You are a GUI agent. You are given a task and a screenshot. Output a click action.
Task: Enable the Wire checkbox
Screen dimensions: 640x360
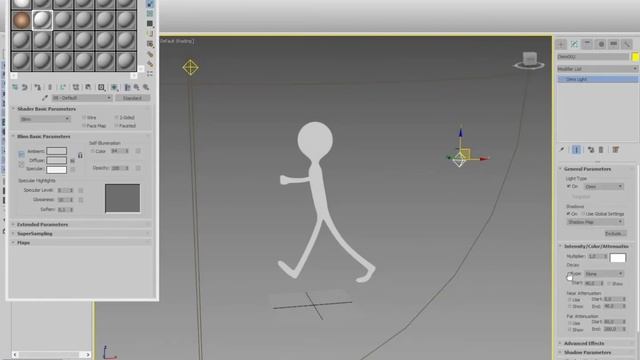[x=84, y=118]
